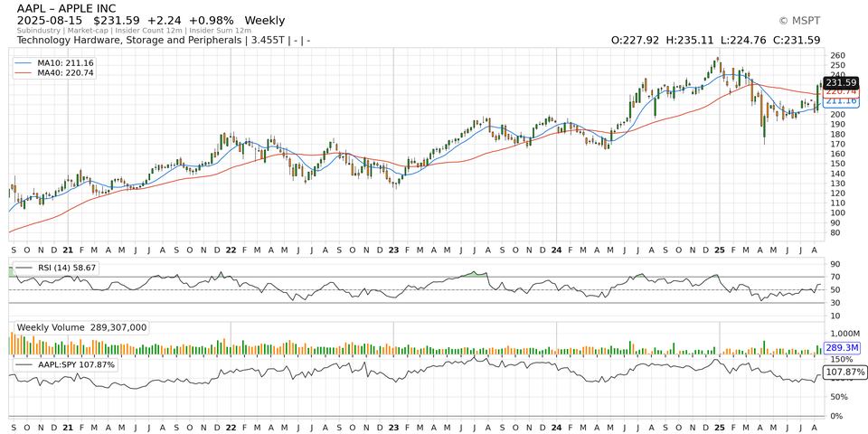
Task: Click year 25 on axis under price chart
Action: [x=719, y=250]
